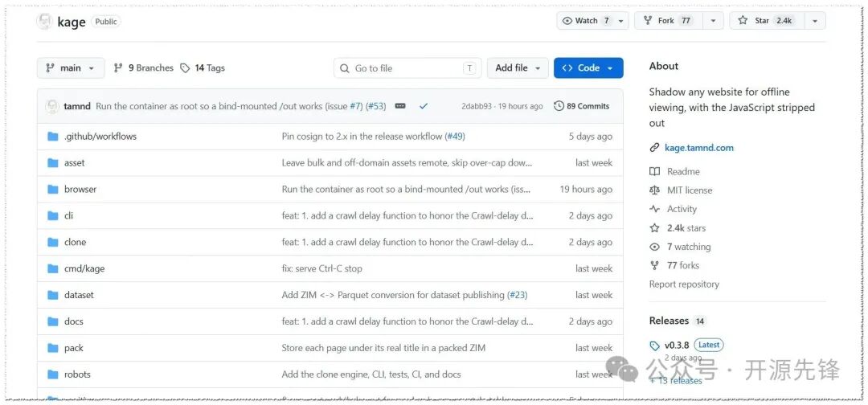868x405 pixels.
Task: Click the fork icon beside 77 forks
Action: (655, 265)
